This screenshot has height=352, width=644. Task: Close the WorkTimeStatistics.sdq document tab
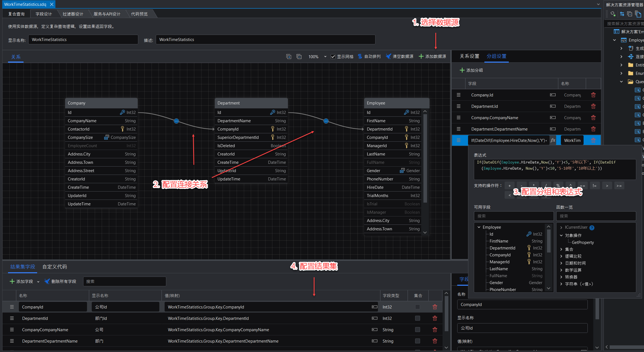pos(52,4)
